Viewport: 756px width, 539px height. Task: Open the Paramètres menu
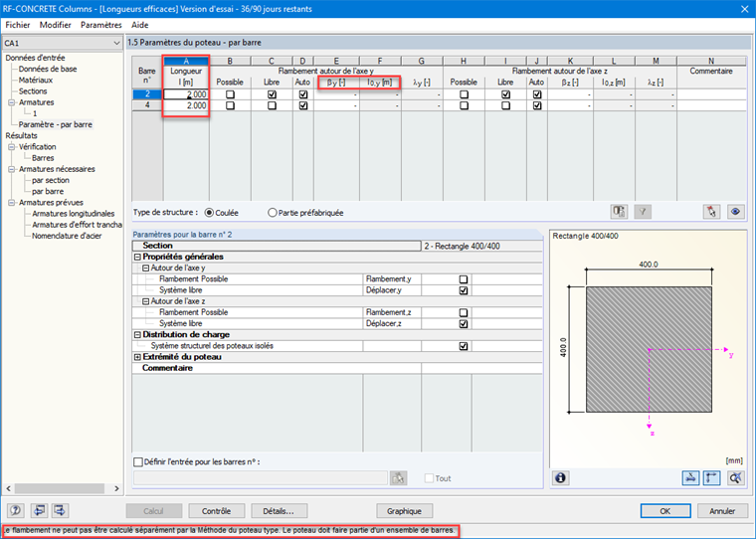point(101,25)
